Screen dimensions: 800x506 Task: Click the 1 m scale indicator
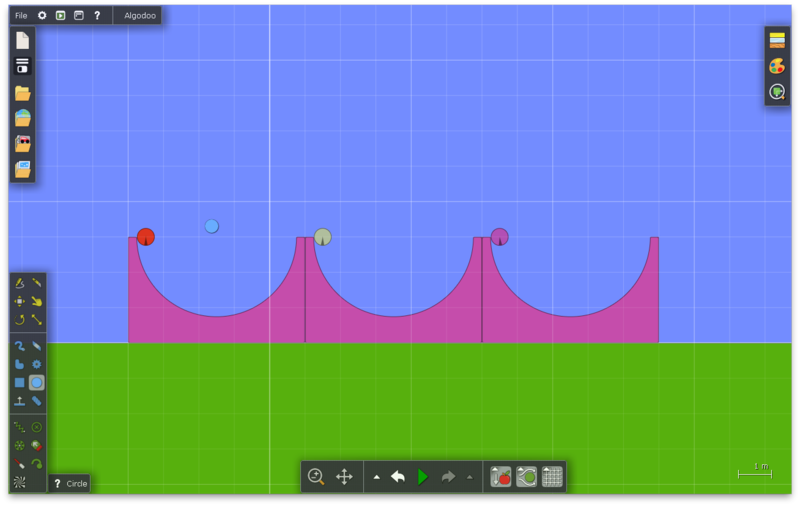pos(756,471)
